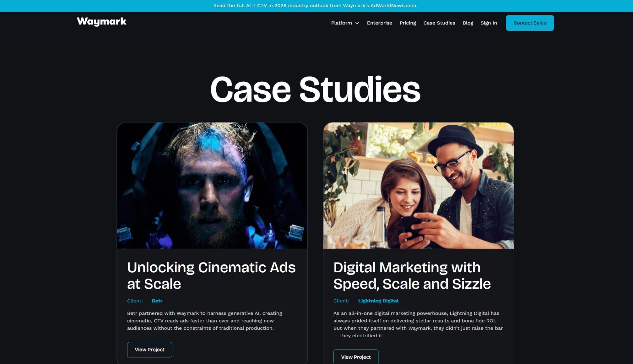Click Digital Marketing with Speed title
This screenshot has height=364, width=633.
(x=412, y=276)
